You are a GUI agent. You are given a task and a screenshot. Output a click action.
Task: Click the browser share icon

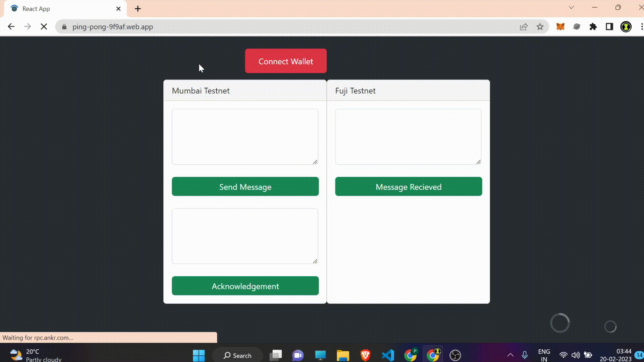pos(524,27)
